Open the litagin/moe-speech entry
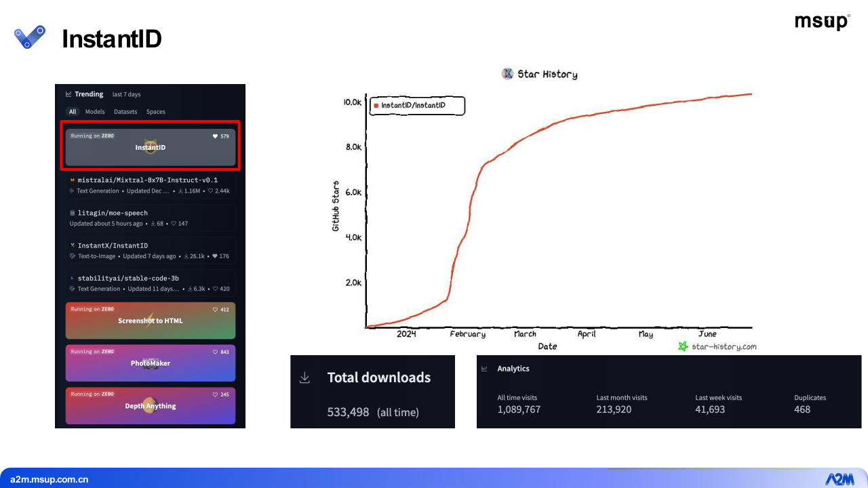Image resolution: width=868 pixels, height=488 pixels. point(113,213)
